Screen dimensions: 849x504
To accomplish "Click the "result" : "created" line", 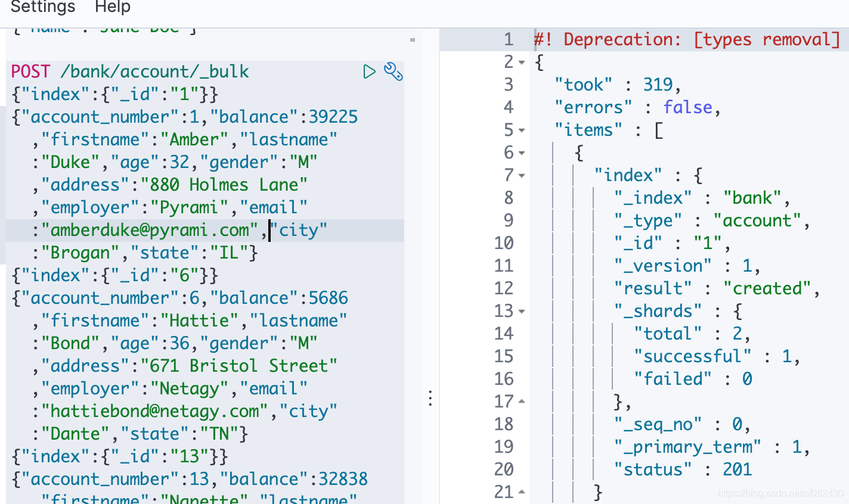I will (x=717, y=288).
